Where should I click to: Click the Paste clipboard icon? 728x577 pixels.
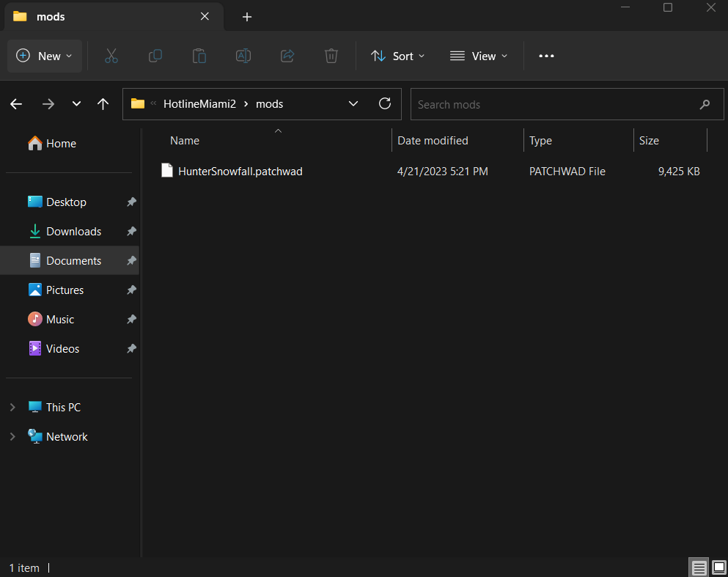(199, 56)
